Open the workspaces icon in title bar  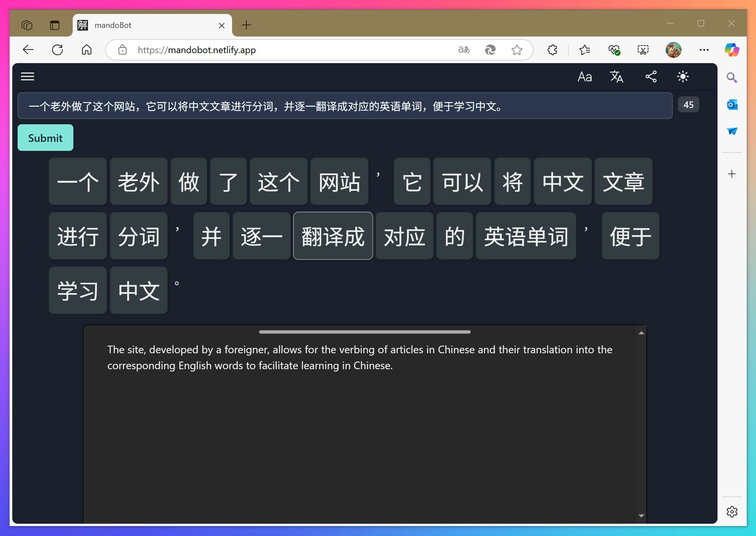(27, 25)
